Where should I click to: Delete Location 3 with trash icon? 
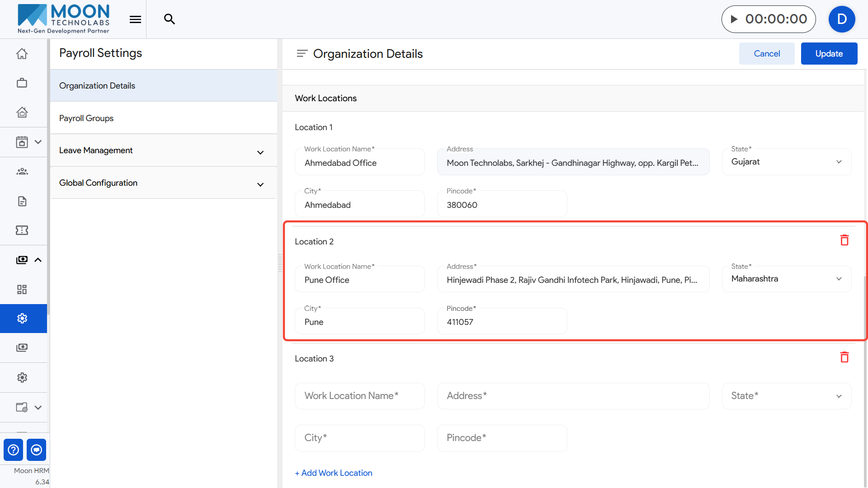point(844,357)
